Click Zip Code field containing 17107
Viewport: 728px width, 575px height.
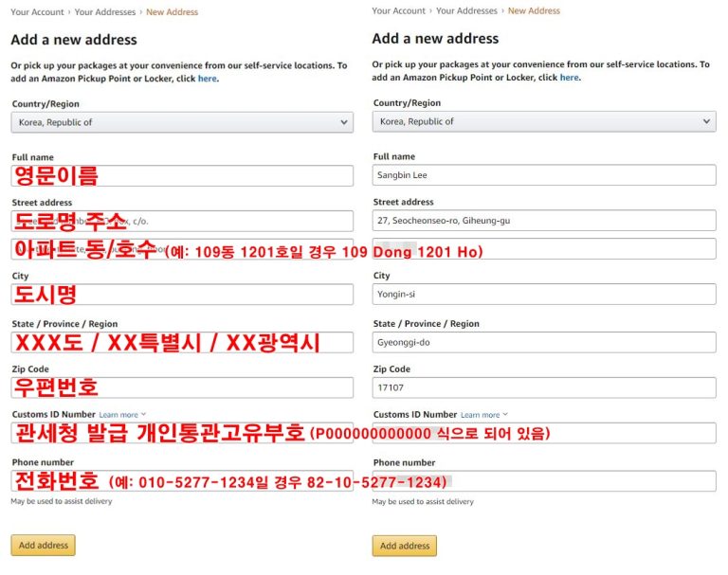pos(544,387)
